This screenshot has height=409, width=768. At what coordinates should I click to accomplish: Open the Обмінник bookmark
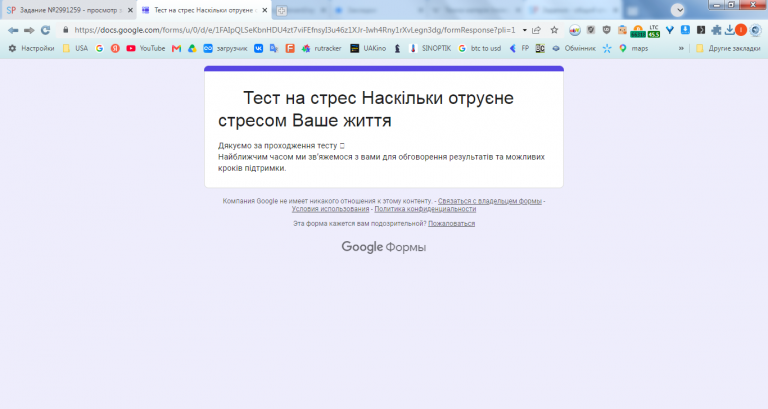pyautogui.click(x=574, y=48)
